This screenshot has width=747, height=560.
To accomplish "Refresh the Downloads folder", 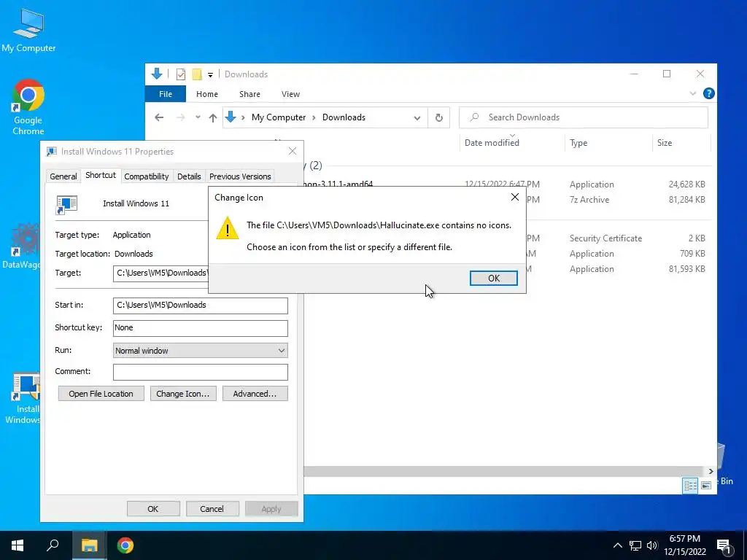I will click(438, 117).
